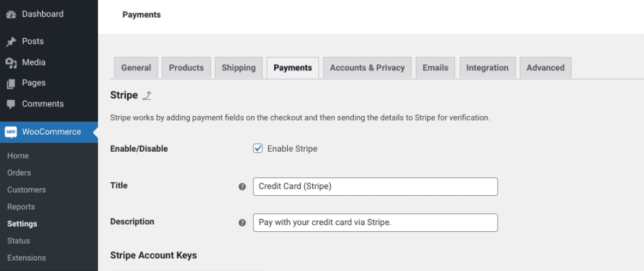Click the Media library icon
The width and height of the screenshot is (644, 271).
[x=11, y=62]
